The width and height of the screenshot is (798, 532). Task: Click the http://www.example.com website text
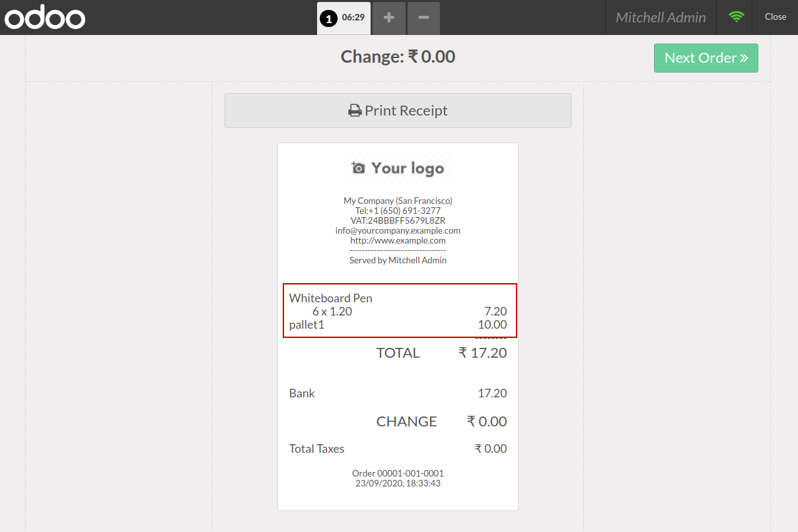(398, 240)
